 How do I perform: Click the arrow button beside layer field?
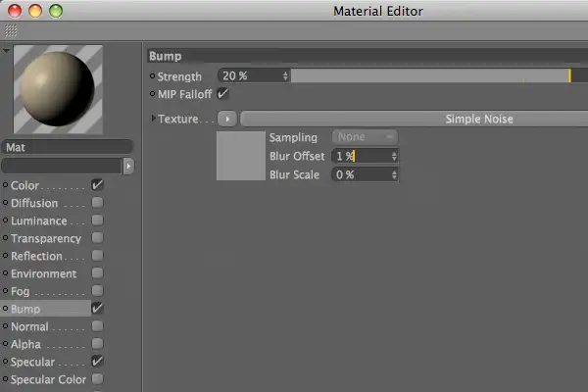click(128, 166)
